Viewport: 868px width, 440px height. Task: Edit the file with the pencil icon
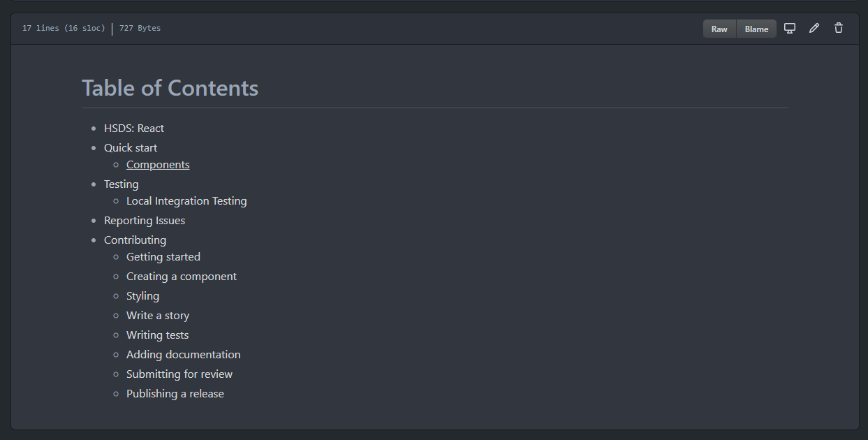pyautogui.click(x=814, y=28)
